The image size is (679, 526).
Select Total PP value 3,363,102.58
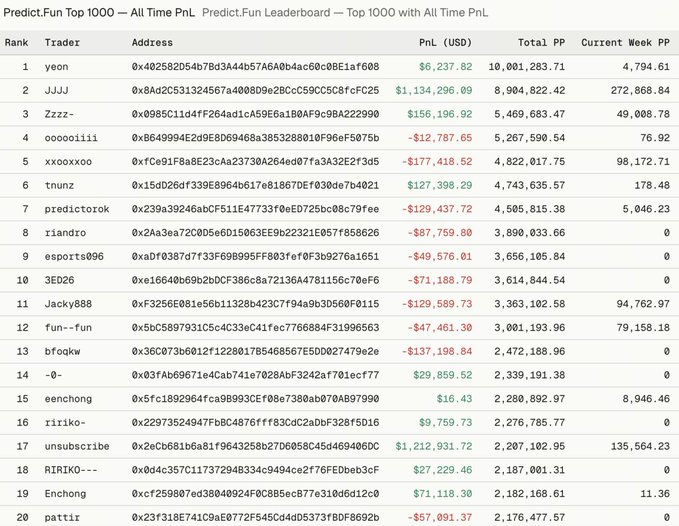[530, 304]
